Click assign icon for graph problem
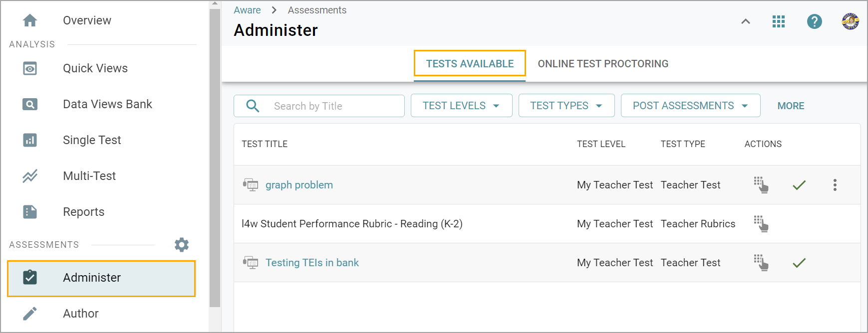The height and width of the screenshot is (333, 868). [761, 185]
